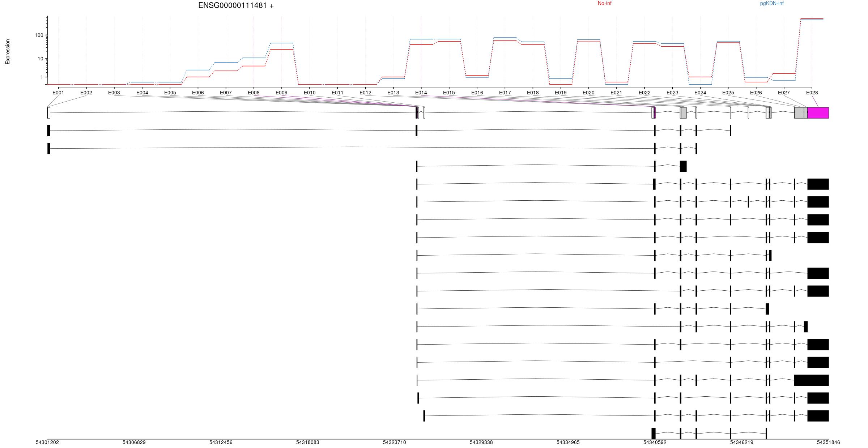Screen dimensions: 868x448
Task: Click genomic coordinate 54351846
Action: pos(829,442)
